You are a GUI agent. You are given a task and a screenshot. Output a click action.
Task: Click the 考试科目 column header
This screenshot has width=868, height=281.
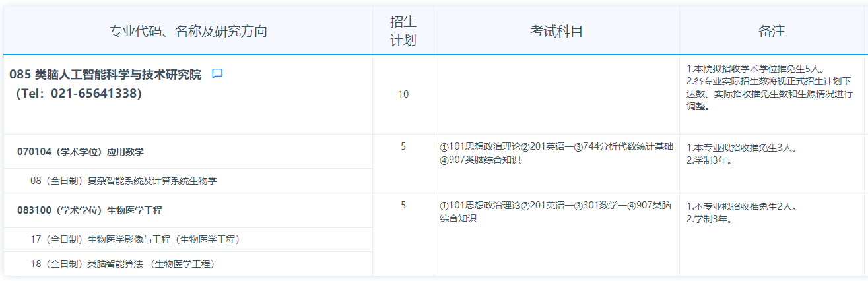556,31
